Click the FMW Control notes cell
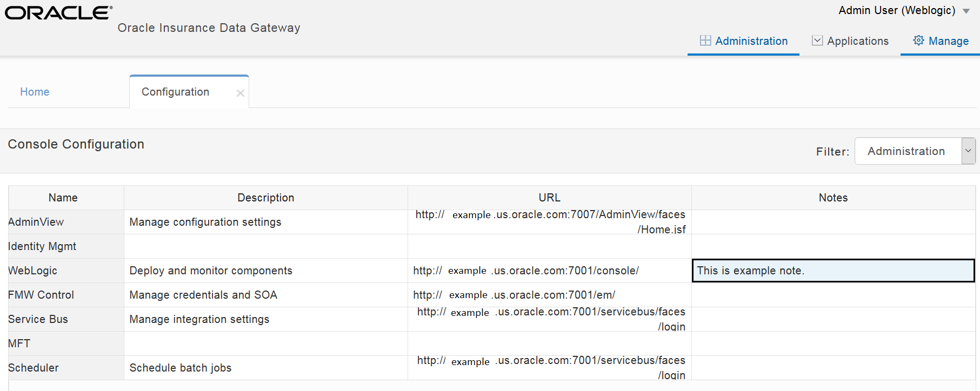 pyautogui.click(x=833, y=295)
